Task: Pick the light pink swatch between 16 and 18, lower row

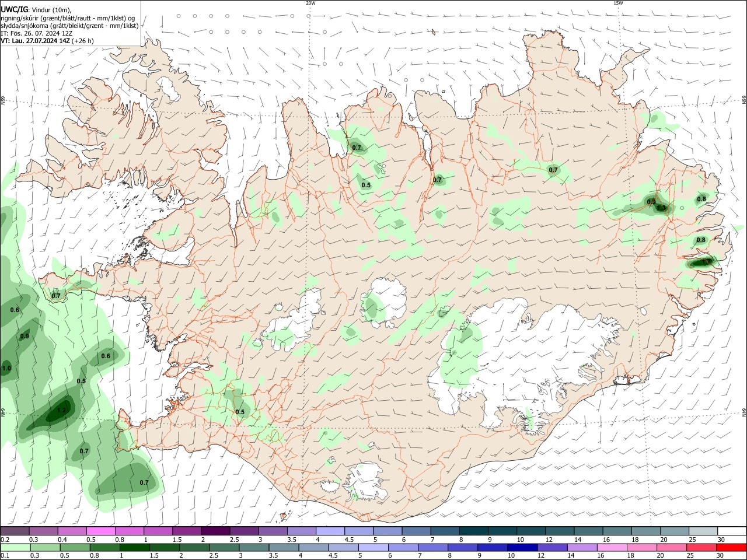Action: coord(611,548)
